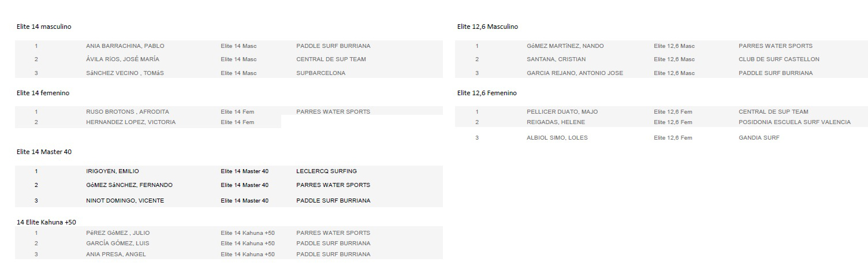Select NINOT DOMINGO, VICENTE row
The height and width of the screenshot is (277, 868).
tap(229, 201)
